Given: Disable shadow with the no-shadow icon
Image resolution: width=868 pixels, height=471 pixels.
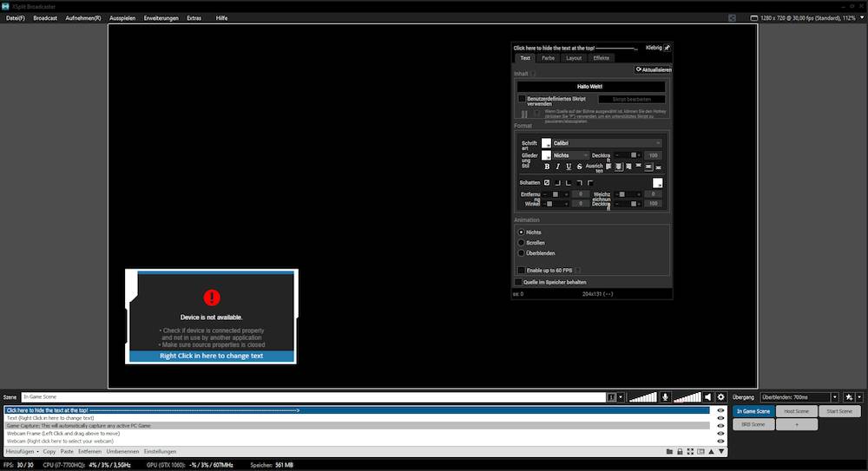Looking at the screenshot, I should pos(547,183).
